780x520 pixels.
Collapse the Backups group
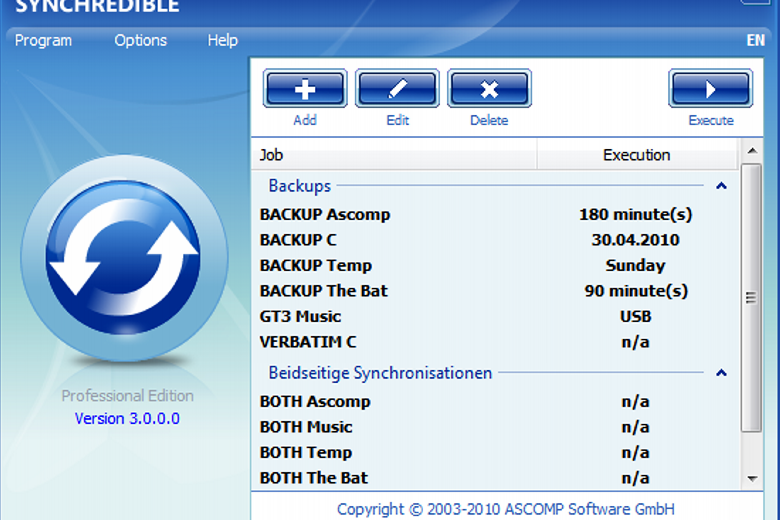tap(721, 186)
